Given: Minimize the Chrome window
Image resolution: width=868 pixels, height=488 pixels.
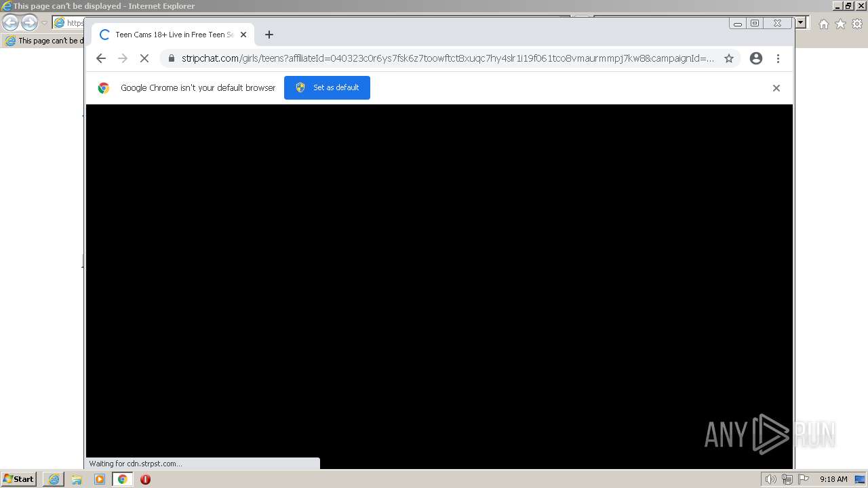Looking at the screenshot, I should pyautogui.click(x=738, y=23).
